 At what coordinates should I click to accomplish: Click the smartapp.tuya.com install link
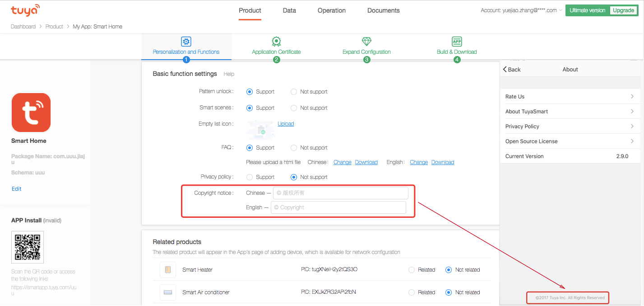point(44,290)
